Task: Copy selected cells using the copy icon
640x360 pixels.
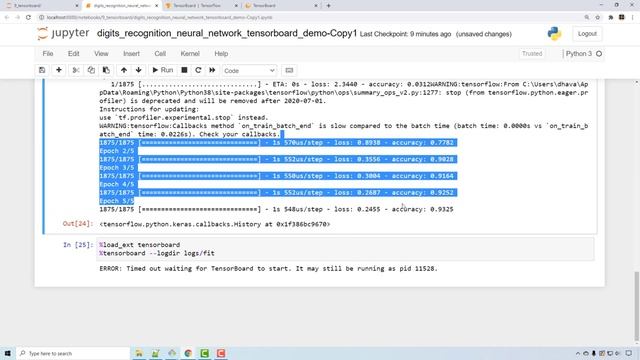Action: 91,70
